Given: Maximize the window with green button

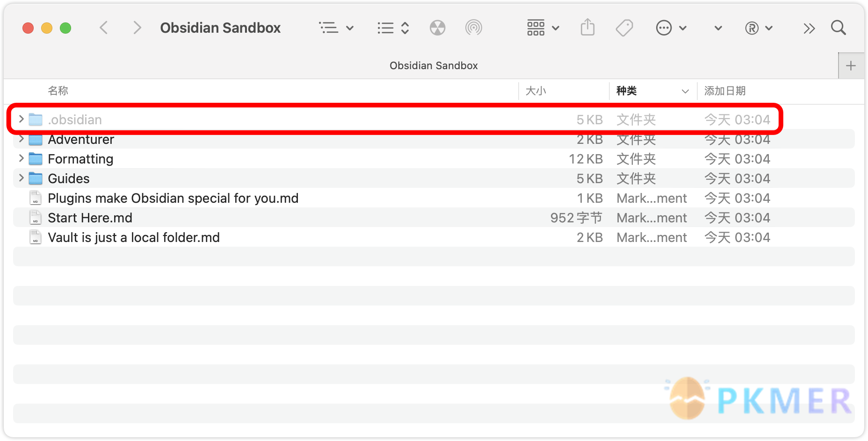Looking at the screenshot, I should point(65,28).
